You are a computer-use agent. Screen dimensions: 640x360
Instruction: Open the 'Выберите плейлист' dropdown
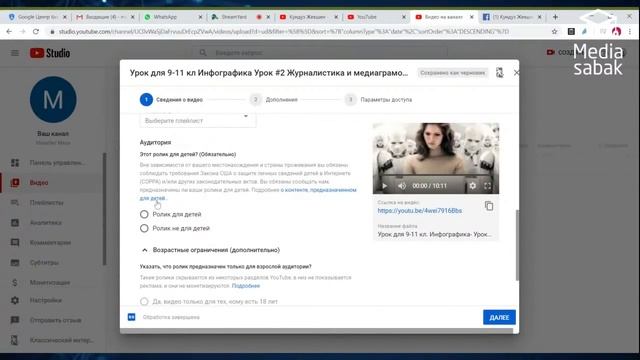tap(198, 120)
